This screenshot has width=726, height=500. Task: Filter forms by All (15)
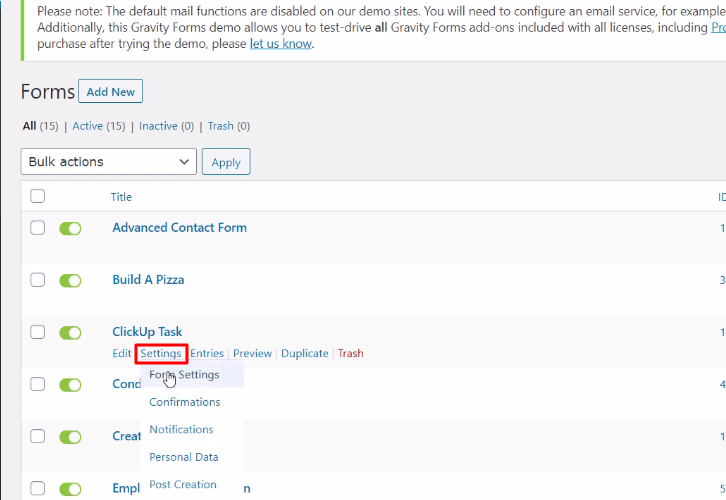point(40,126)
